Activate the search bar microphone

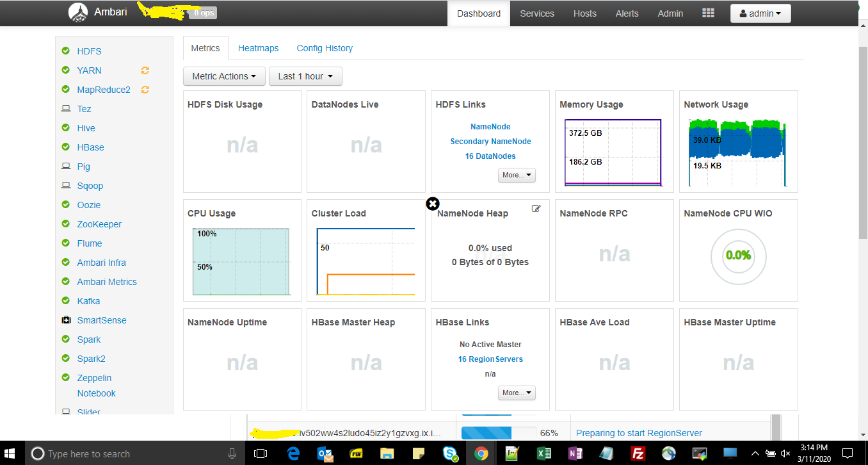pyautogui.click(x=232, y=453)
